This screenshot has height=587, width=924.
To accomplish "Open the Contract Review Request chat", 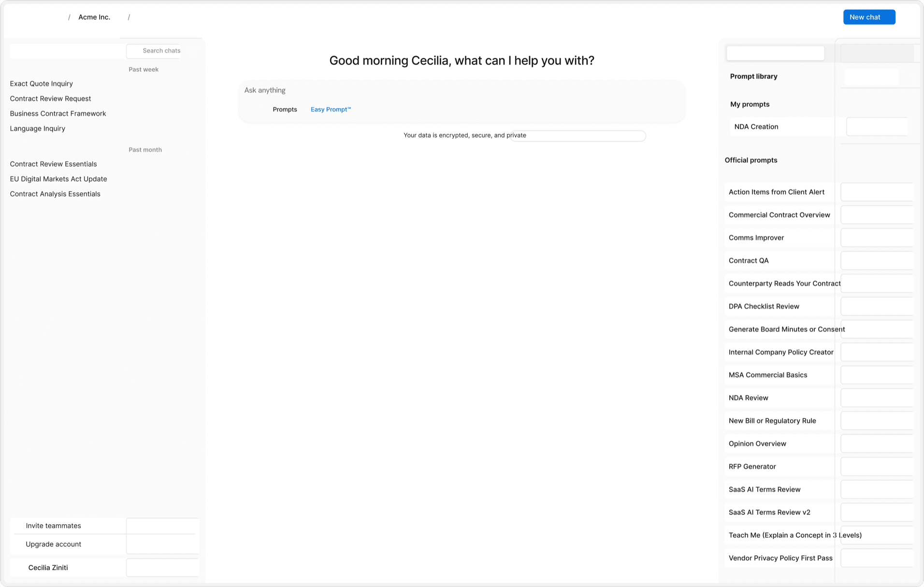I will (50, 99).
